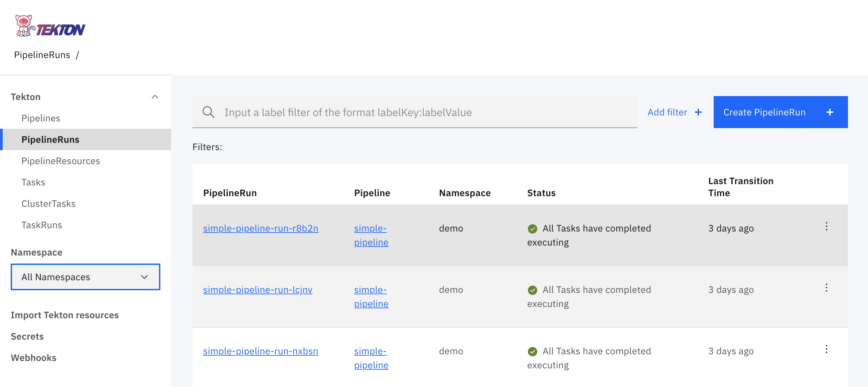Open the All Namespaces dropdown
The image size is (868, 387).
pos(85,277)
